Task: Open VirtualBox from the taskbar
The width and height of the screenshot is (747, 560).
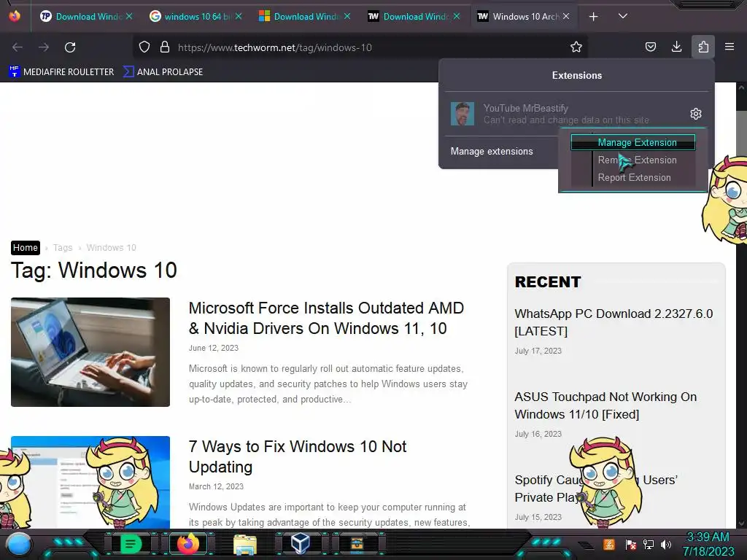Action: [301, 543]
